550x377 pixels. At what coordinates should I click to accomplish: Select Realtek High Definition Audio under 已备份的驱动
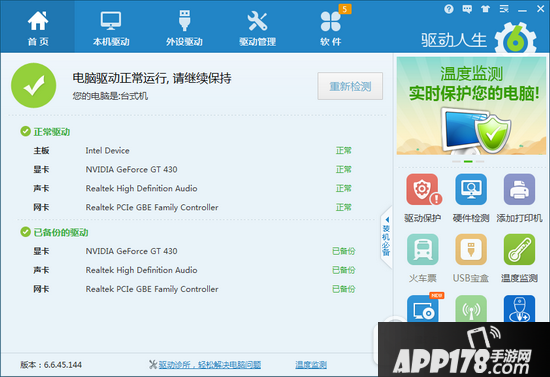194,270
